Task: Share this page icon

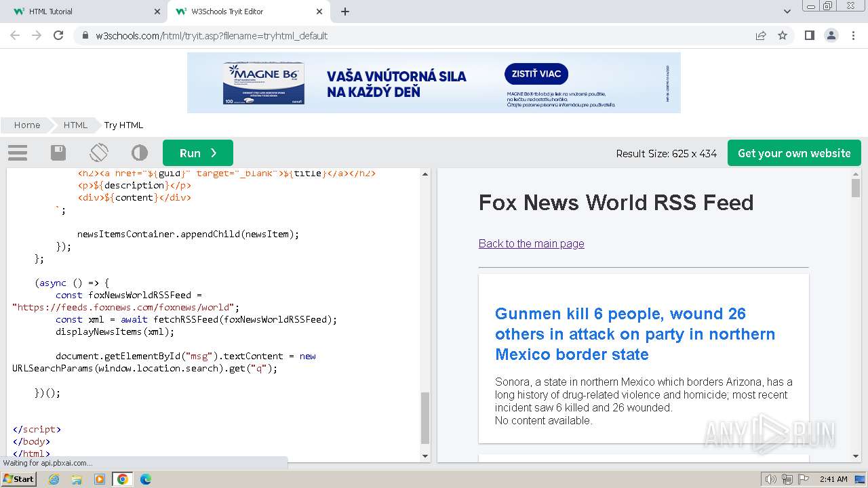Action: click(761, 35)
